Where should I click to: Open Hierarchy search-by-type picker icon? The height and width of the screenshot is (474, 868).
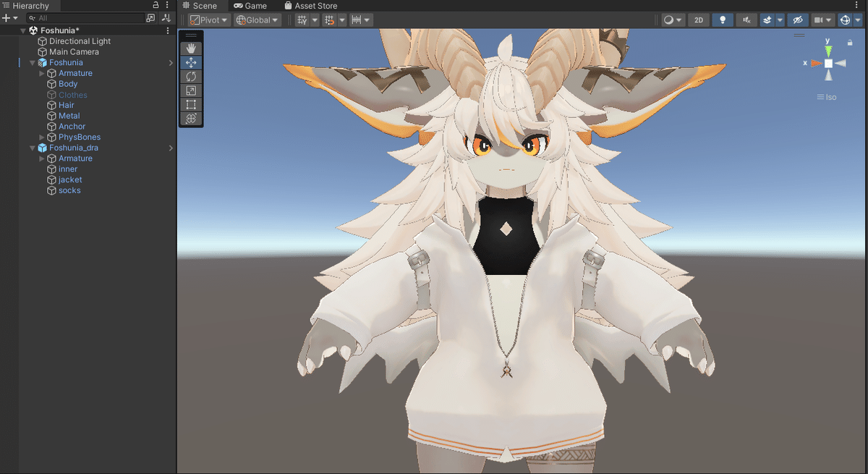point(150,18)
